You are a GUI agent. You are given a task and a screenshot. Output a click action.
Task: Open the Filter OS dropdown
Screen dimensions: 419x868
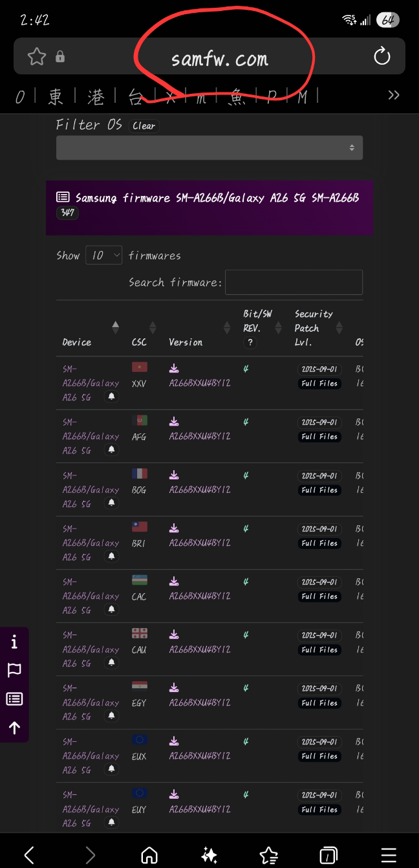(209, 147)
